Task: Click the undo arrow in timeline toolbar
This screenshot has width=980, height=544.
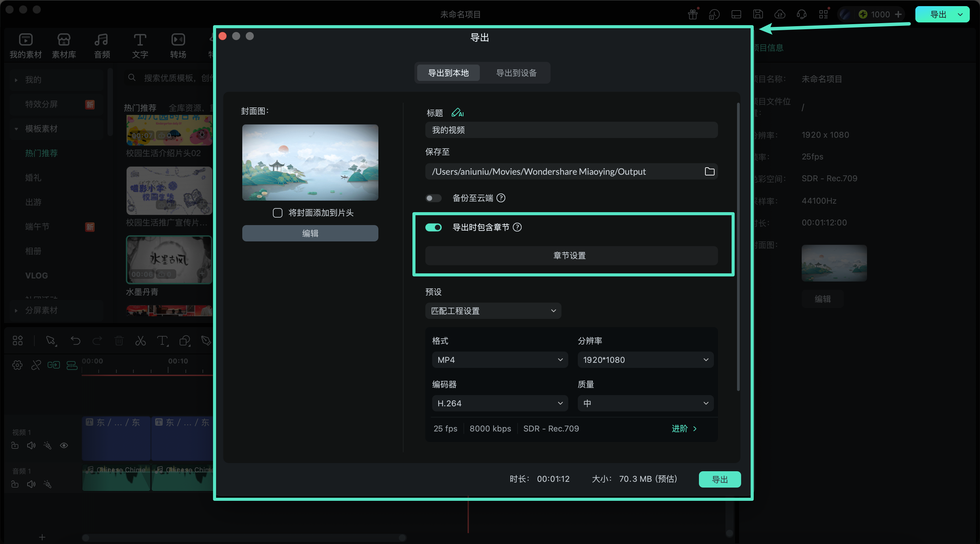Action: click(75, 341)
